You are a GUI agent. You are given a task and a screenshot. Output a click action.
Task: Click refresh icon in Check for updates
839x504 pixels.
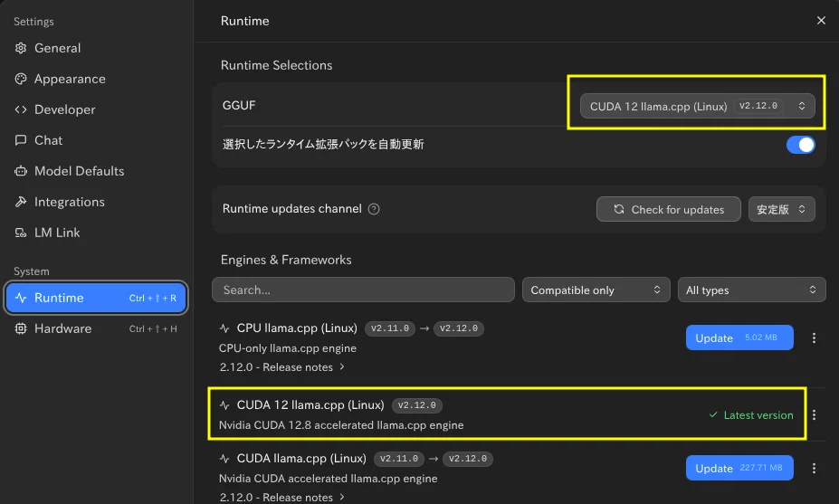pyautogui.click(x=619, y=209)
